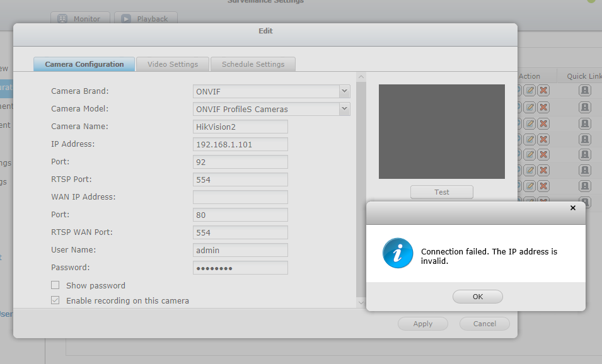This screenshot has height=364, width=602.
Task: Click the red delete icon in the first camera row
Action: click(x=543, y=91)
